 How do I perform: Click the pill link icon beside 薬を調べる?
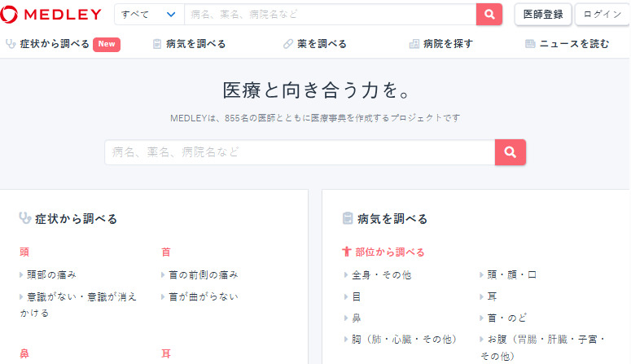288,44
